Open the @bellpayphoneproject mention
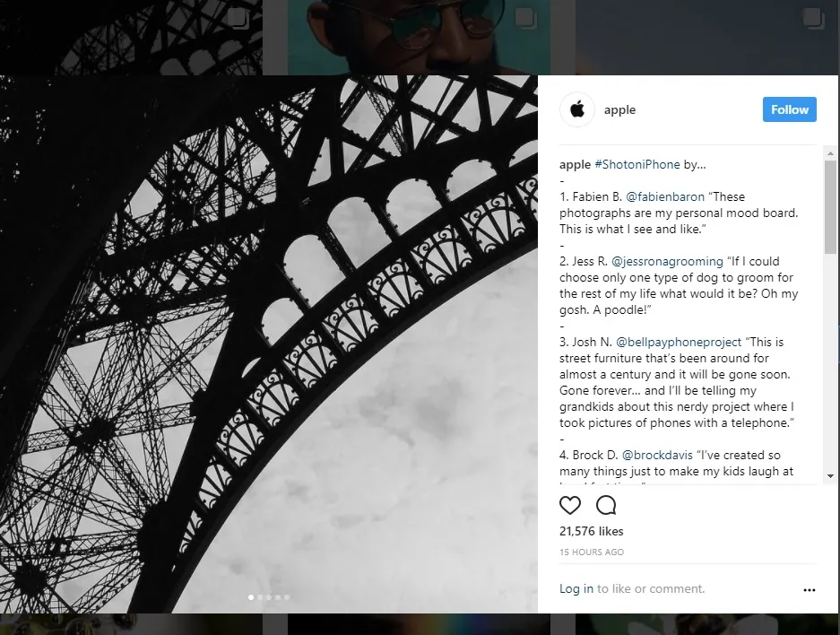The width and height of the screenshot is (840, 635). point(679,342)
